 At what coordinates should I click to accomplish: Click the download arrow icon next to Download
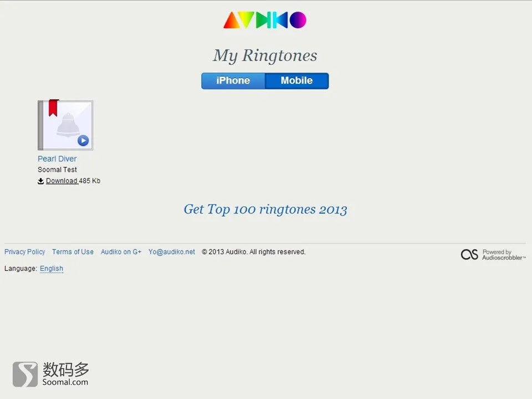(40, 181)
